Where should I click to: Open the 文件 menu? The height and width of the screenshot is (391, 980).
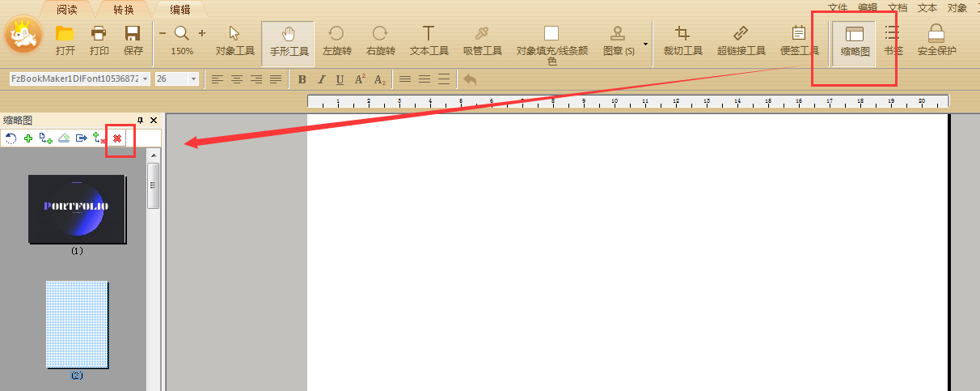[838, 7]
